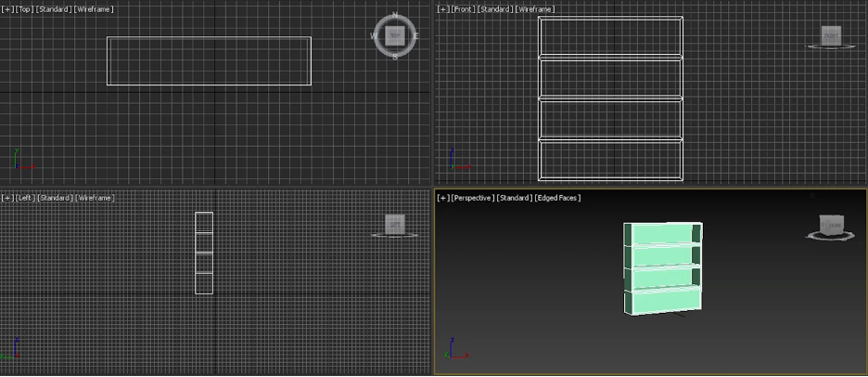Open the [Top] point-of-view label menu
This screenshot has width=868, height=377.
click(24, 9)
